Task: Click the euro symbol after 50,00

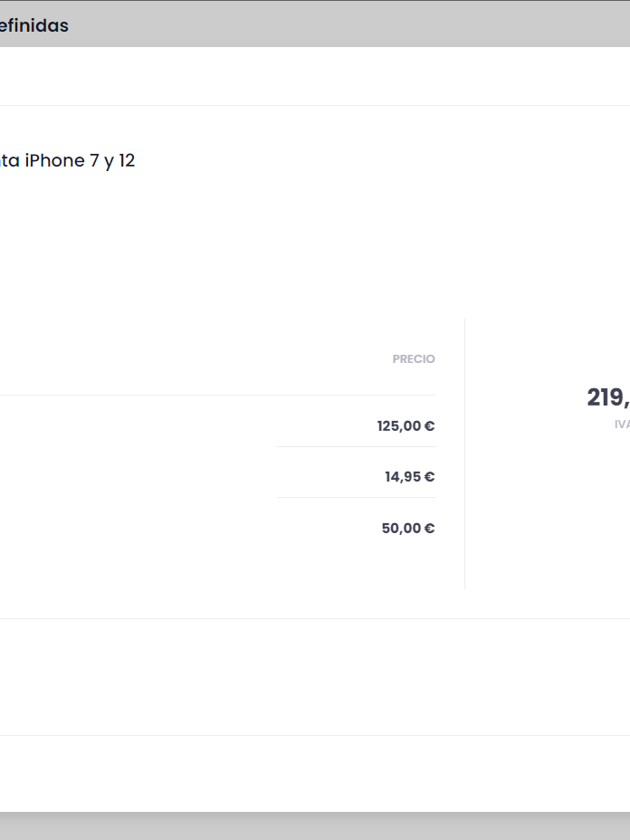Action: pos(430,529)
